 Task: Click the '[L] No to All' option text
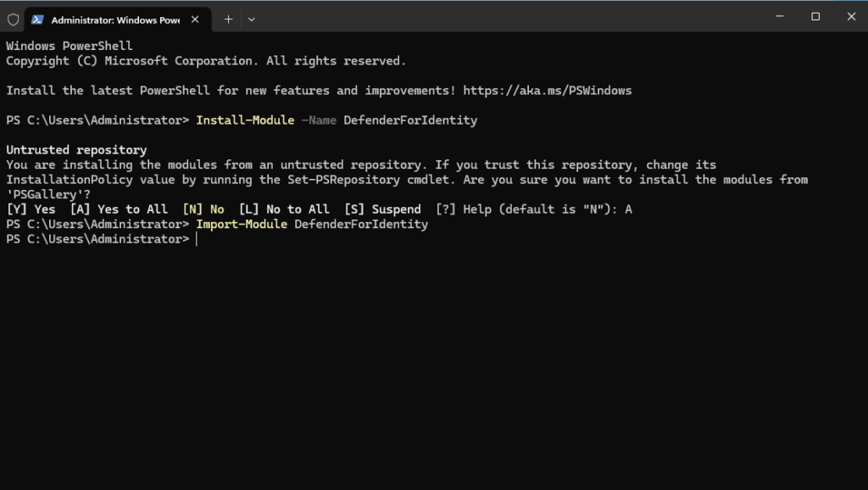[x=284, y=209]
